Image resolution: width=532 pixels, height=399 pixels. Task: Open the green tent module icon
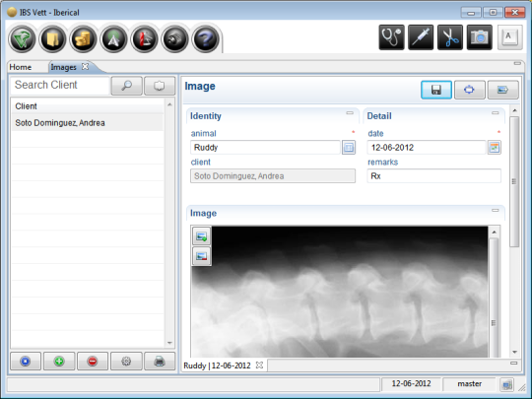click(113, 39)
